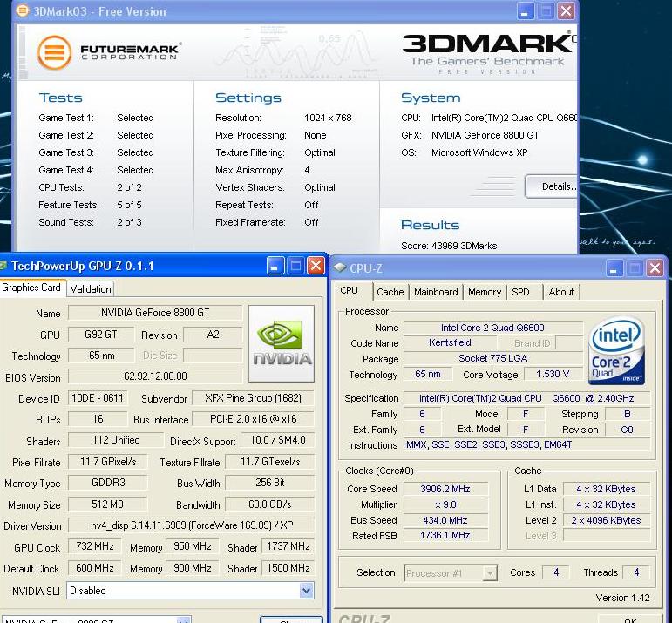Click the OK button in CPU-Z
This screenshot has height=623, width=672.
point(630,620)
